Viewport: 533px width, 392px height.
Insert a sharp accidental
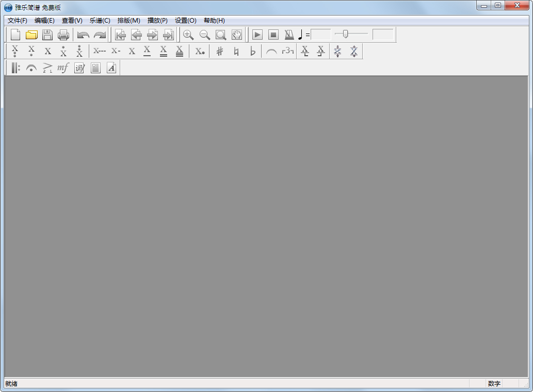pyautogui.click(x=220, y=52)
